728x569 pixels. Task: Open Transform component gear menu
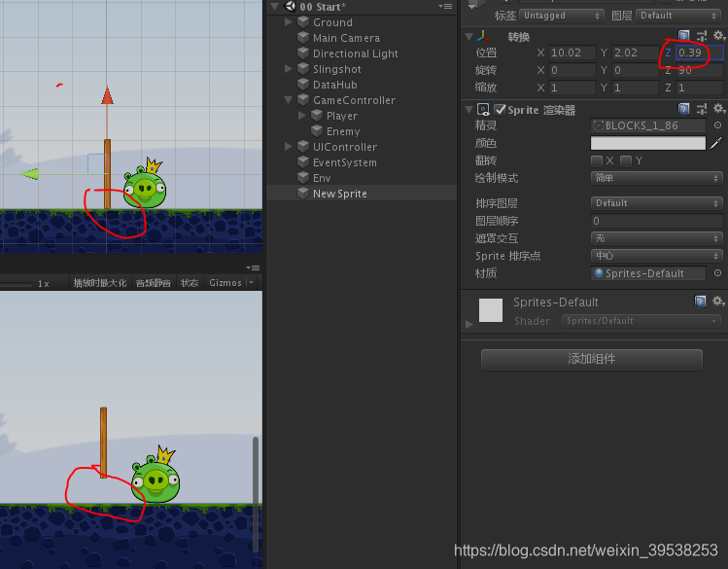718,36
